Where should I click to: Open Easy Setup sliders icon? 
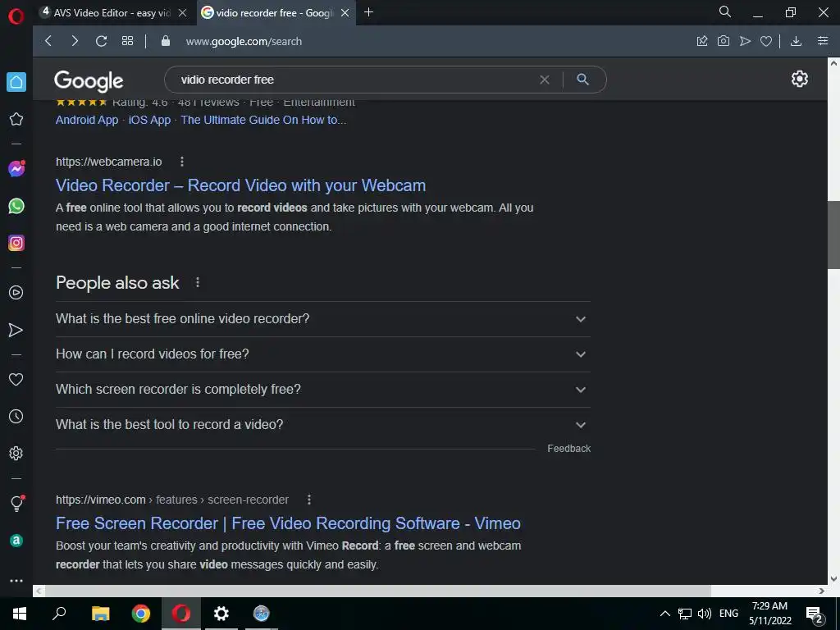(823, 41)
